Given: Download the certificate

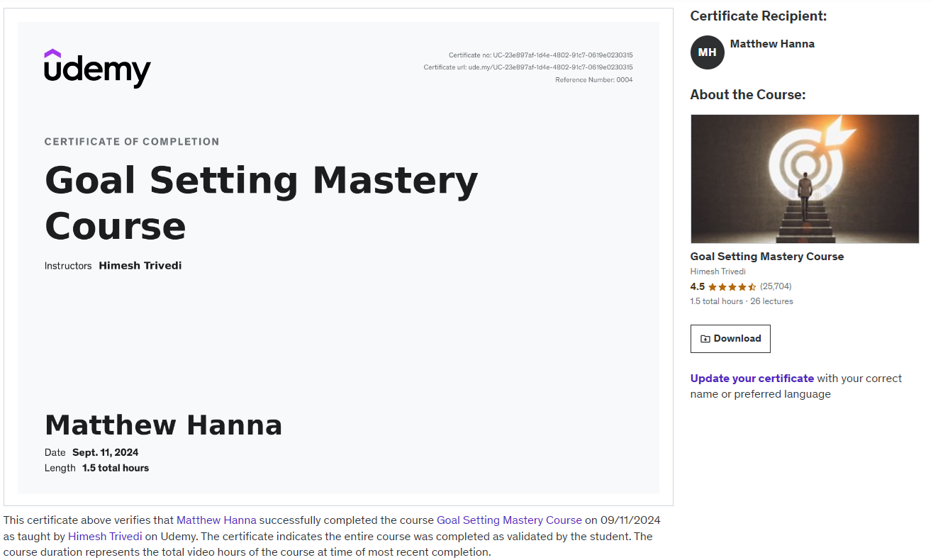Looking at the screenshot, I should (730, 339).
